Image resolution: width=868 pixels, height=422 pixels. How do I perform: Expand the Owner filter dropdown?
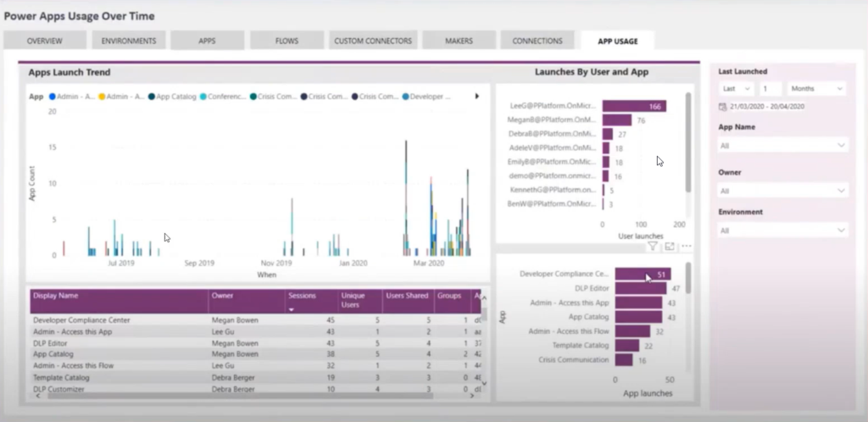pos(782,191)
